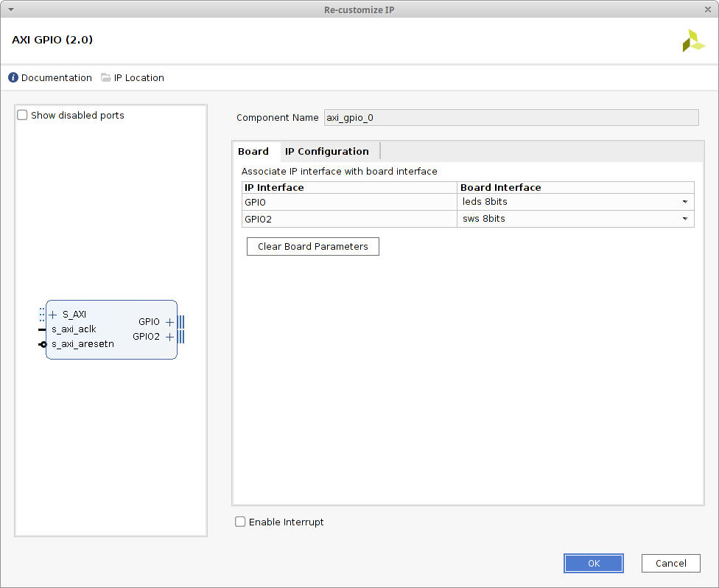
Task: Confirm with the OK button
Action: (594, 564)
